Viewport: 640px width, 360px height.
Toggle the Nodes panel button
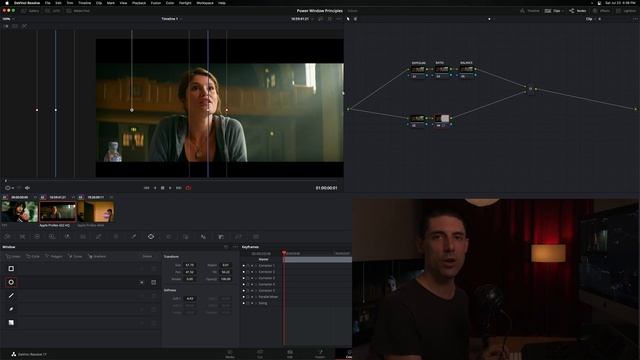[x=578, y=11]
